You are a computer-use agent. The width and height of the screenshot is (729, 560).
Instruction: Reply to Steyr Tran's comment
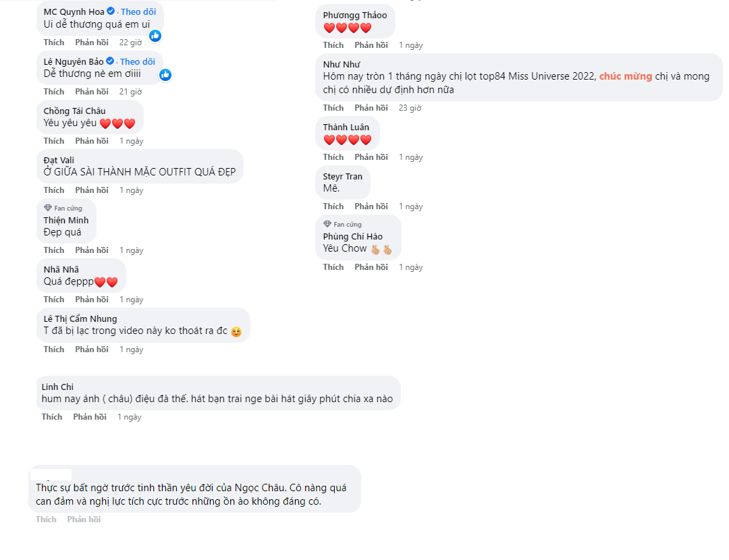pyautogui.click(x=371, y=206)
